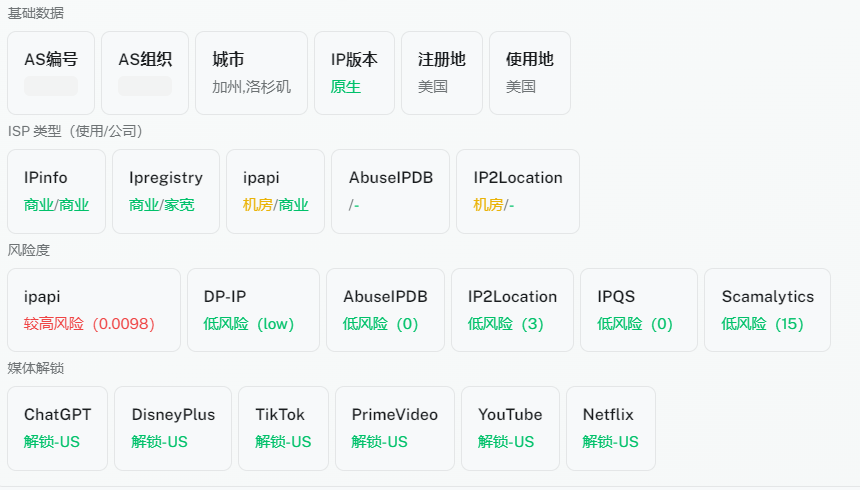The width and height of the screenshot is (860, 490).
Task: Click the ipapi 较高风险 risk card
Action: pos(94,310)
